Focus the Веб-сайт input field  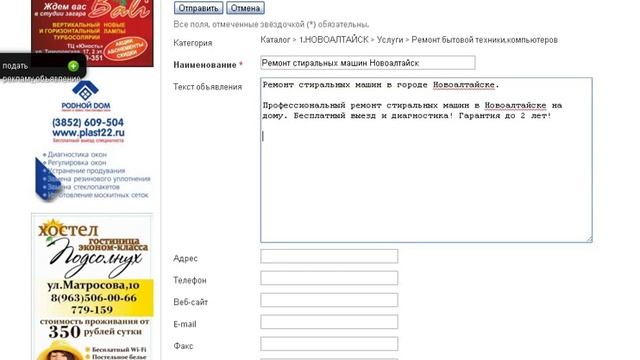(x=329, y=300)
